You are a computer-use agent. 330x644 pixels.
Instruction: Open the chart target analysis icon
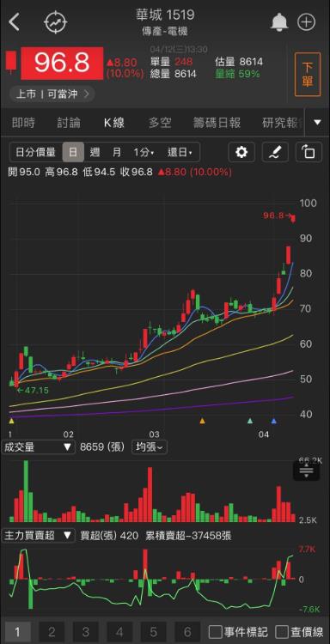tap(56, 22)
